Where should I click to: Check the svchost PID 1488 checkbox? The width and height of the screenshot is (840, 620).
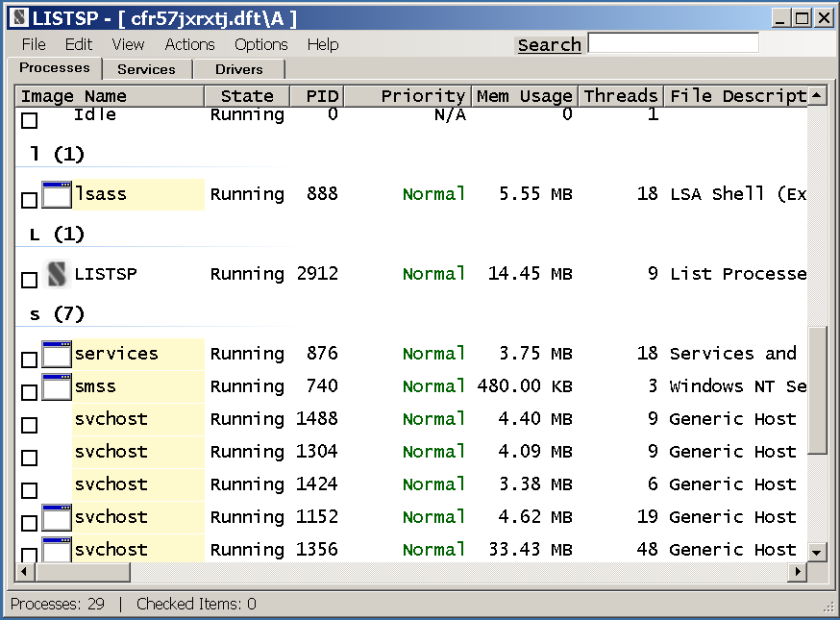[x=30, y=425]
